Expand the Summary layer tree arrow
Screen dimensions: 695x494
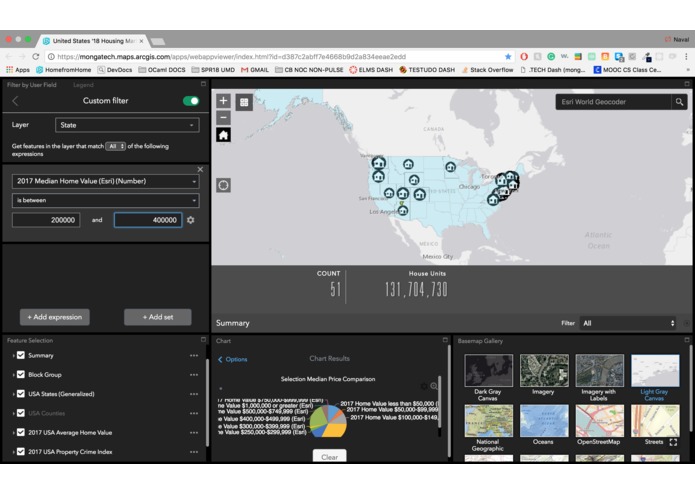tap(14, 356)
